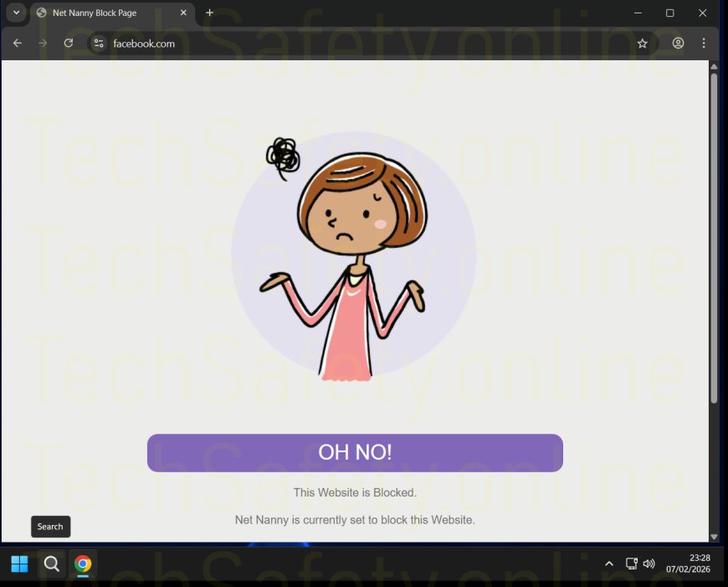This screenshot has height=587, width=728.
Task: Click the Chrome icon in the taskbar
Action: point(83,564)
